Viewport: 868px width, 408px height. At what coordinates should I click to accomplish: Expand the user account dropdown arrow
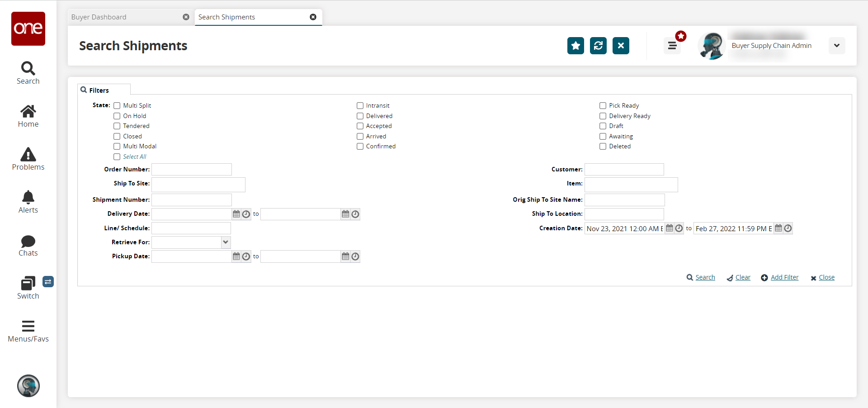coord(837,46)
